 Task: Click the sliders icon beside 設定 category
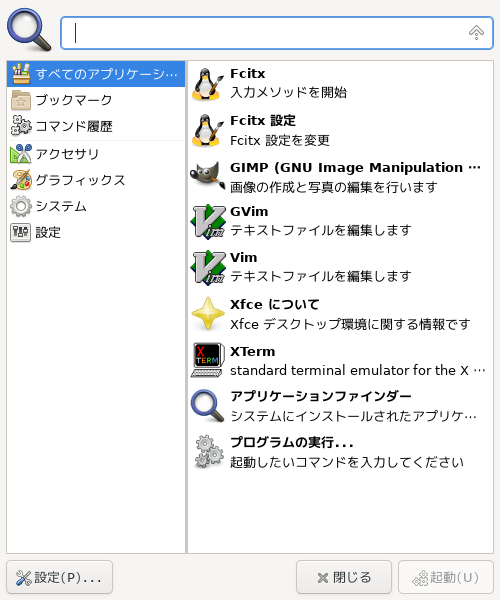coord(21,232)
